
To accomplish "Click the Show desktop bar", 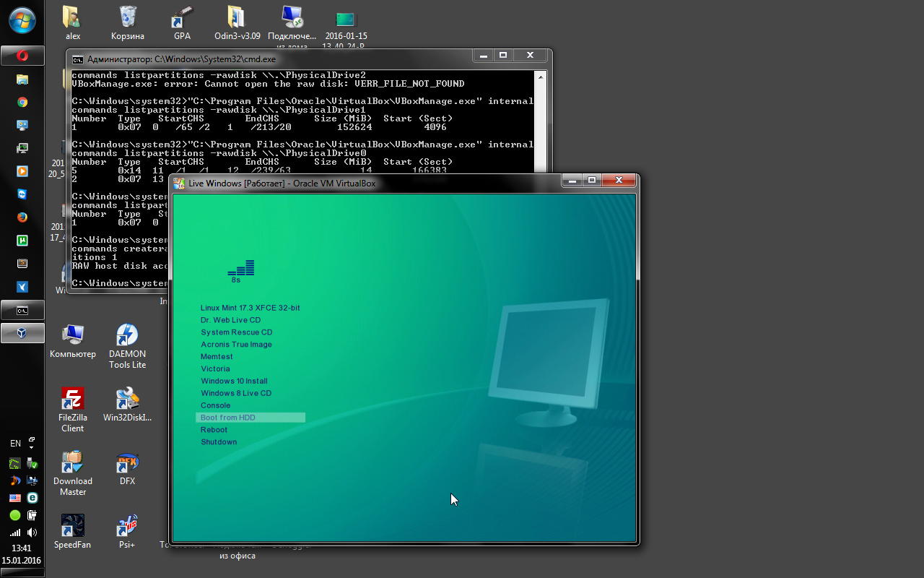I will 22,574.
